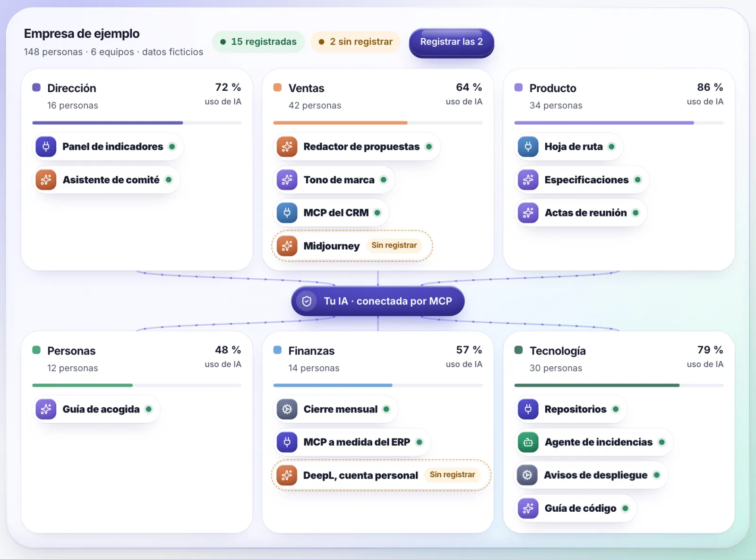Click the green status dot on Repositorios

[616, 409]
